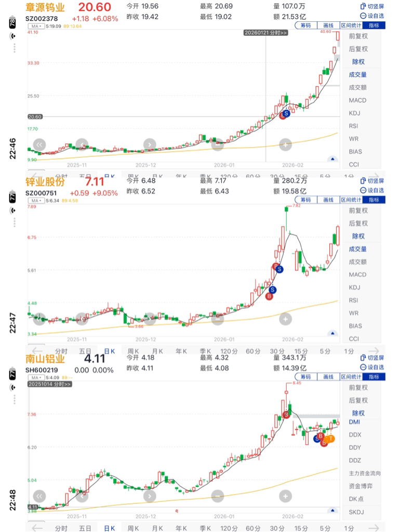Open MA dropdown above 南山铝业 chart
399x532 pixels.
(x=36, y=377)
